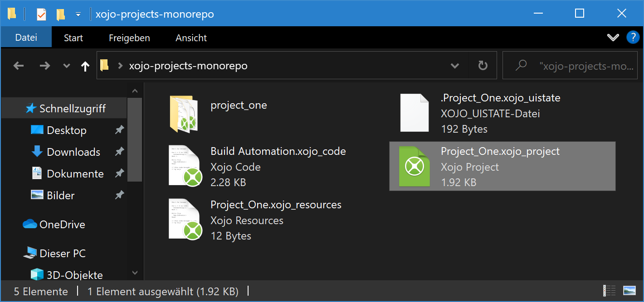Open Build Automation.xojo_code file
The height and width of the screenshot is (302, 644).
coord(278,151)
